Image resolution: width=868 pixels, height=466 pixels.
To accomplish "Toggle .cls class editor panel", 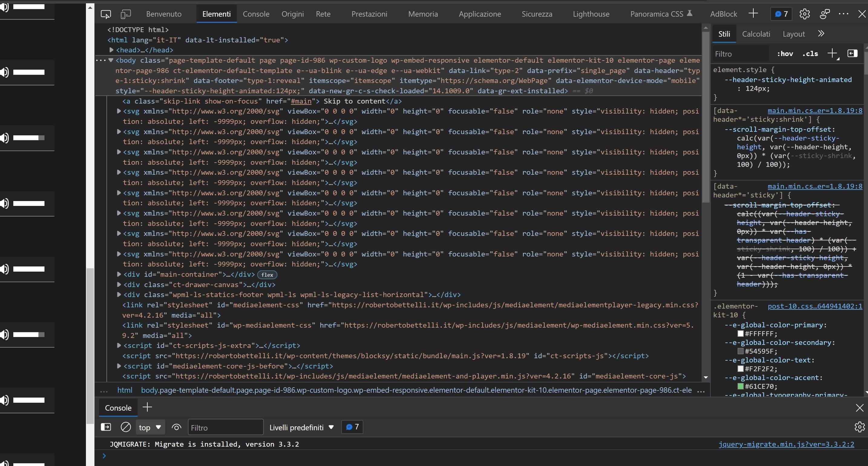I will tap(810, 54).
